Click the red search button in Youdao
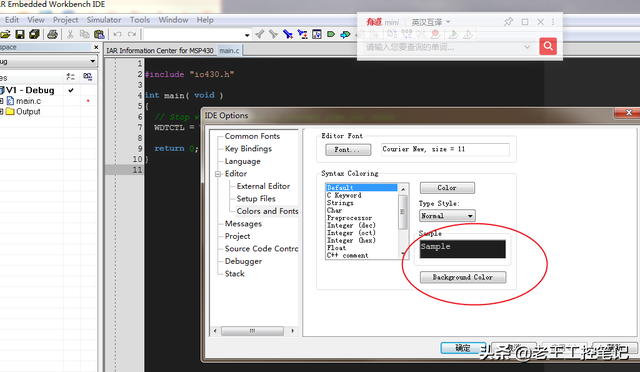Image resolution: width=640 pixels, height=372 pixels. click(548, 46)
